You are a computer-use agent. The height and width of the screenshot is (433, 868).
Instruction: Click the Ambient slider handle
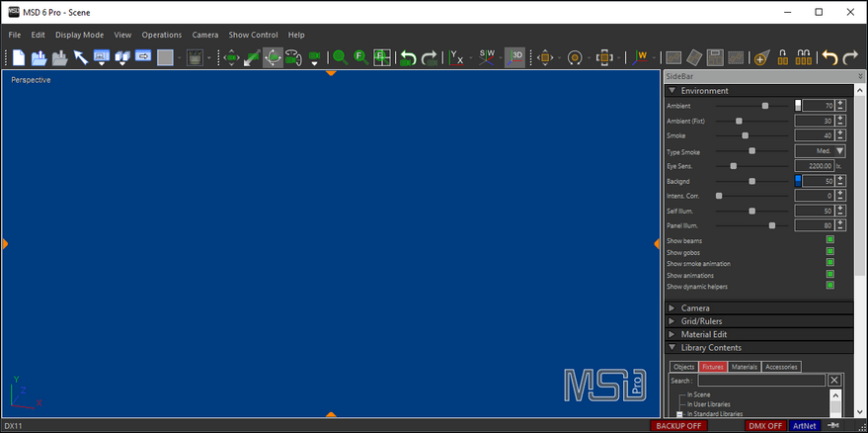coord(765,106)
